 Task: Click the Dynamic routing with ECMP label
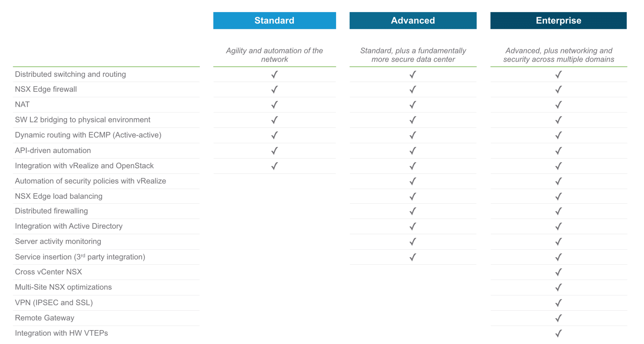coord(88,135)
